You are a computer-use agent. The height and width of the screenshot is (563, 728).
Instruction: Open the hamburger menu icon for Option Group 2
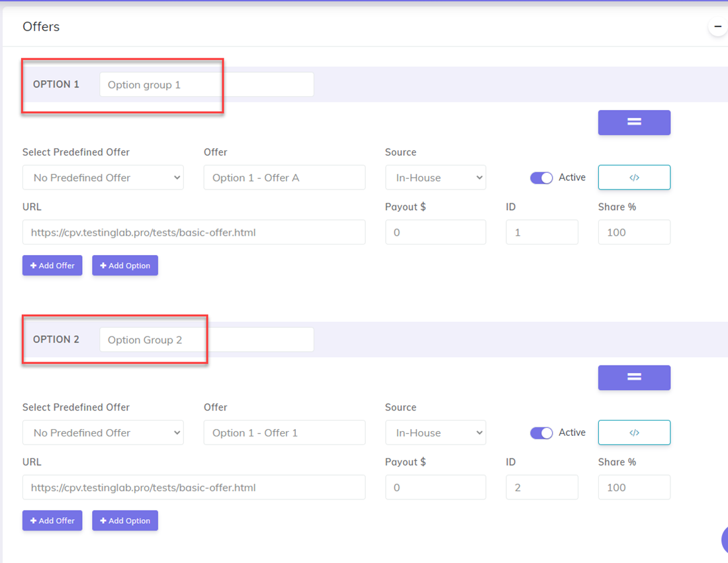[x=633, y=377]
